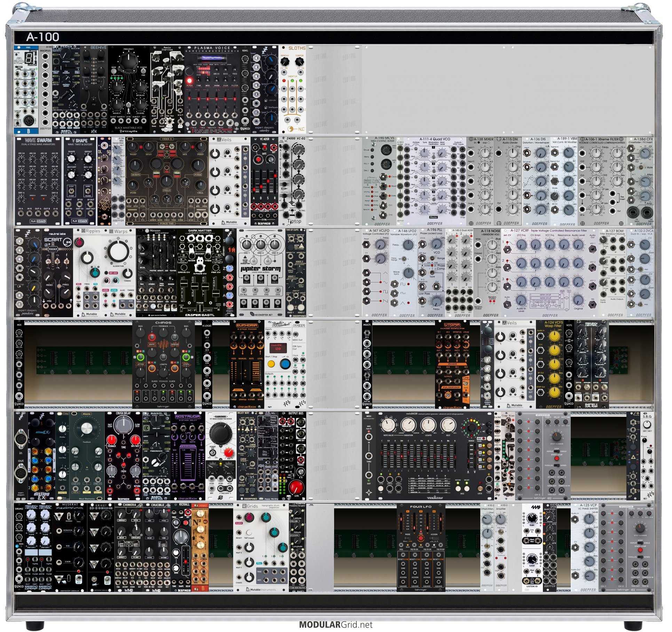Image resolution: width=672 pixels, height=632 pixels.
Task: Click the blue knob on Pamela's PRO Workout
Action: pos(286,364)
